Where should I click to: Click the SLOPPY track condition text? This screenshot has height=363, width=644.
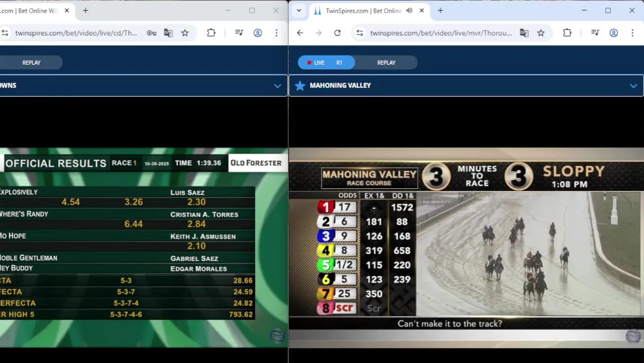(573, 171)
